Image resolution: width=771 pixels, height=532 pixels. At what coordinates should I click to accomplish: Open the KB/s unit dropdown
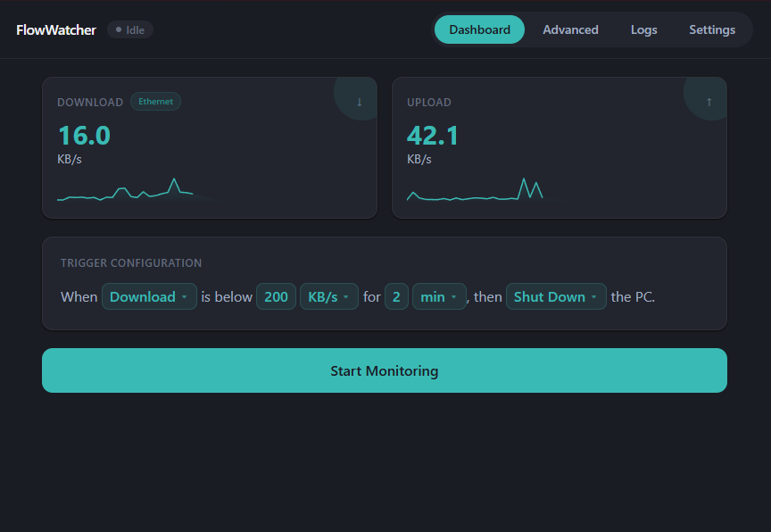[328, 296]
